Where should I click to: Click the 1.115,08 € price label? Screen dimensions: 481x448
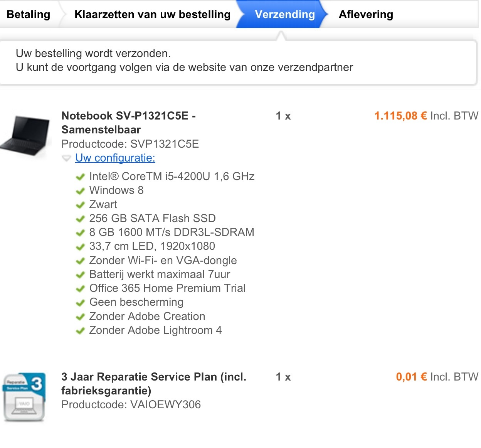tap(400, 116)
